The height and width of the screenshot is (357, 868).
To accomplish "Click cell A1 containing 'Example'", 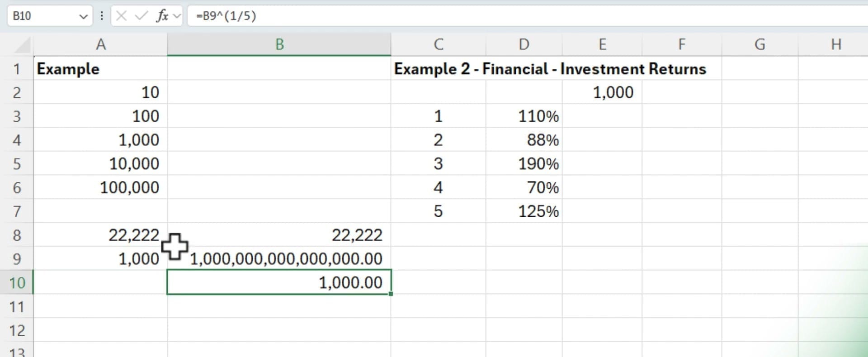I will [100, 69].
